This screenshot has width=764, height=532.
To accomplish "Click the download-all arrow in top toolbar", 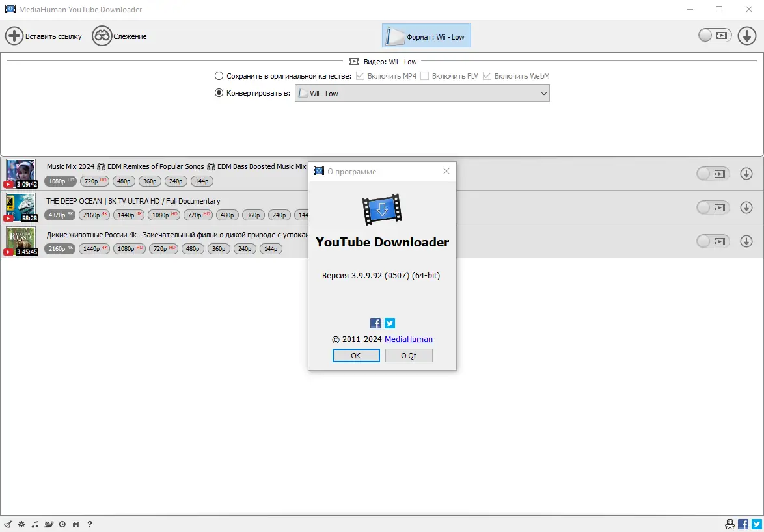I will point(746,36).
